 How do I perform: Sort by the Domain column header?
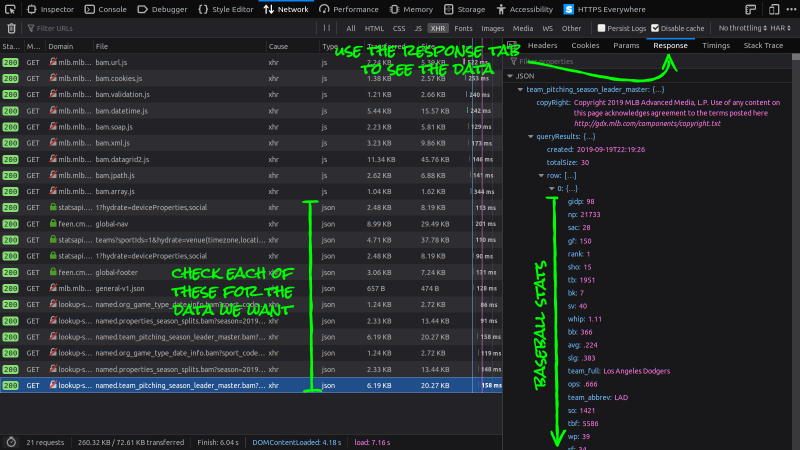(68, 46)
